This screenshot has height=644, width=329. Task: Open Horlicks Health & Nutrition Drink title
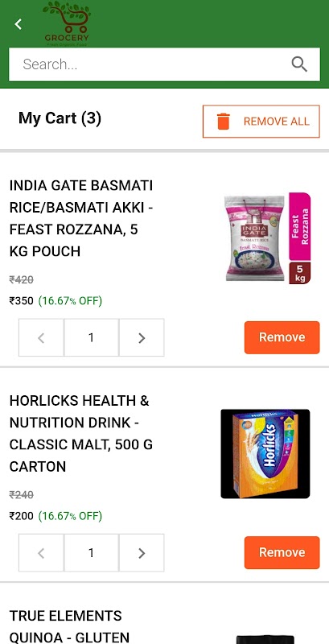[x=81, y=433]
